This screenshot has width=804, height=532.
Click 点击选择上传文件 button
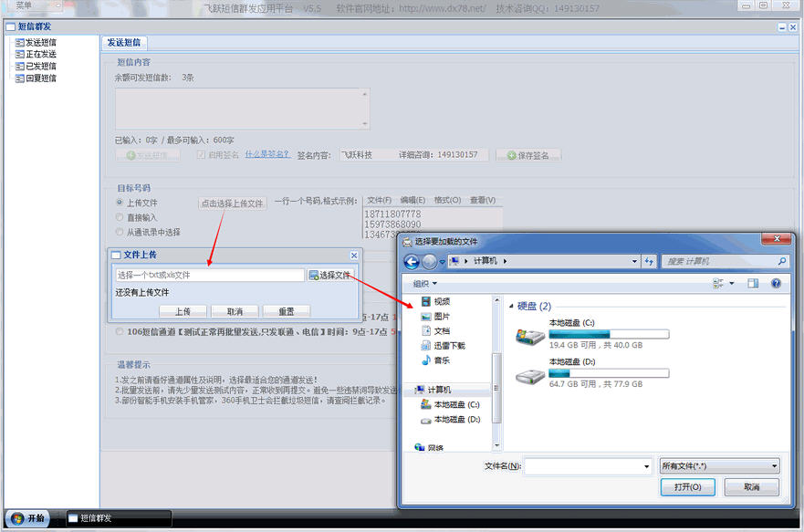click(233, 203)
